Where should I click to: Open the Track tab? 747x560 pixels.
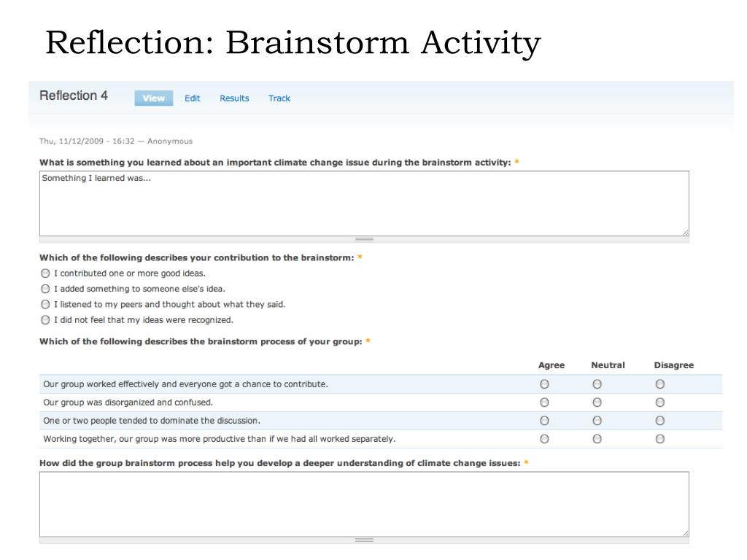click(279, 98)
